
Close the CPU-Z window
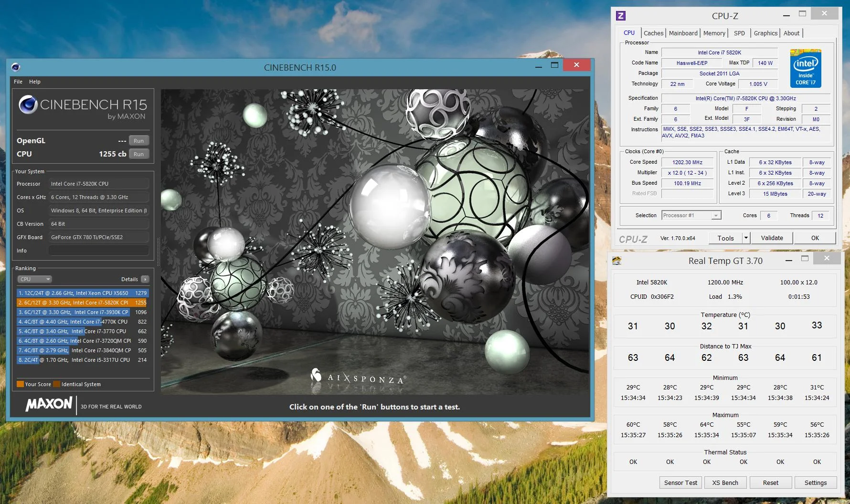pos(824,14)
